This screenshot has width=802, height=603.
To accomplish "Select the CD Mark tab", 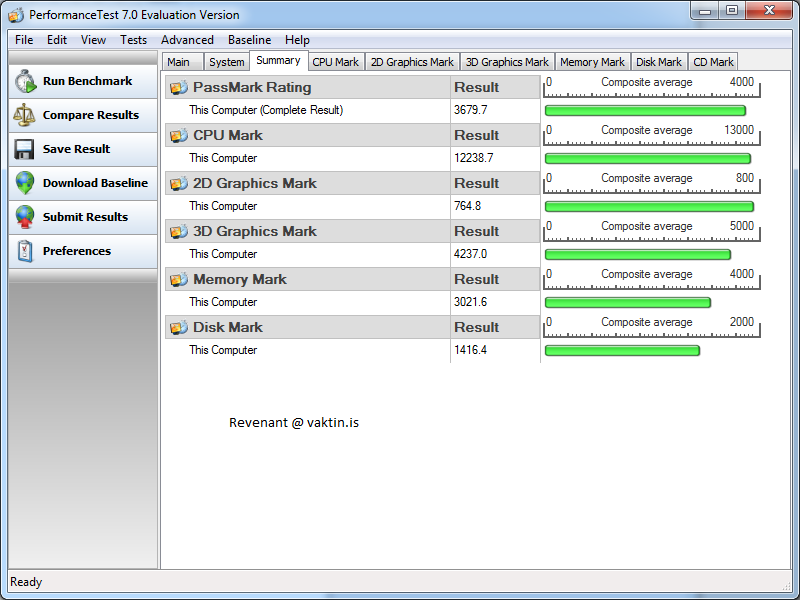I will coord(713,61).
